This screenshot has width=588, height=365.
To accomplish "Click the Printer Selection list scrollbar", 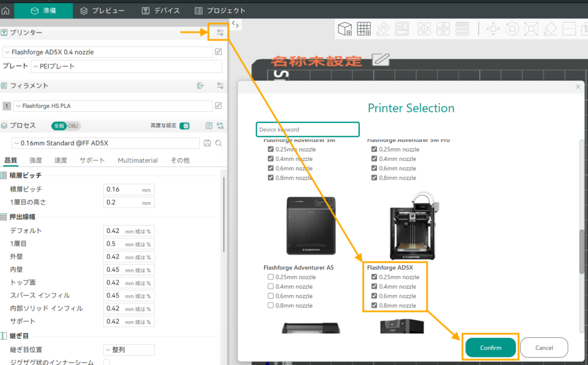I will pos(582,251).
